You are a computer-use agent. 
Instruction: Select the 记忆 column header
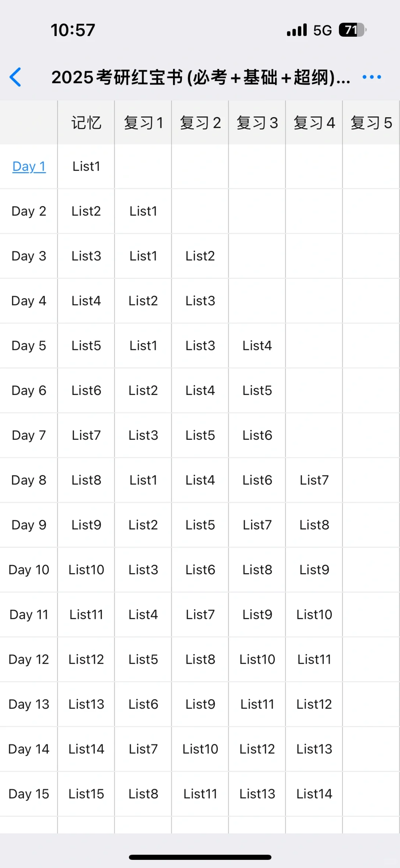click(86, 123)
